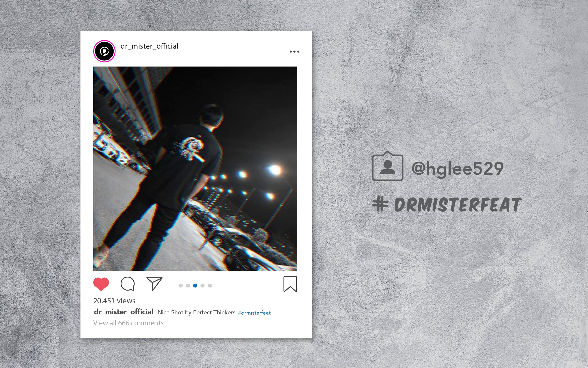Click the post photo of the man
The height and width of the screenshot is (368, 588).
tap(195, 168)
